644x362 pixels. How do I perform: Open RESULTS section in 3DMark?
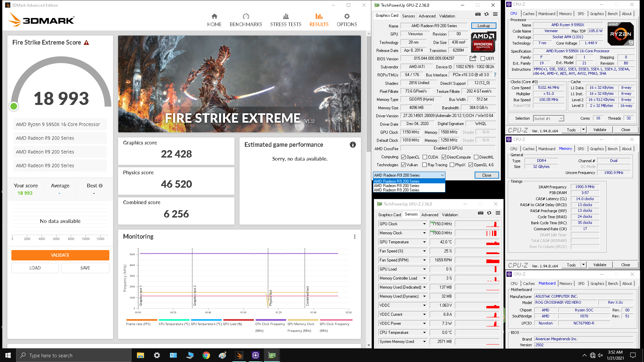coord(319,20)
